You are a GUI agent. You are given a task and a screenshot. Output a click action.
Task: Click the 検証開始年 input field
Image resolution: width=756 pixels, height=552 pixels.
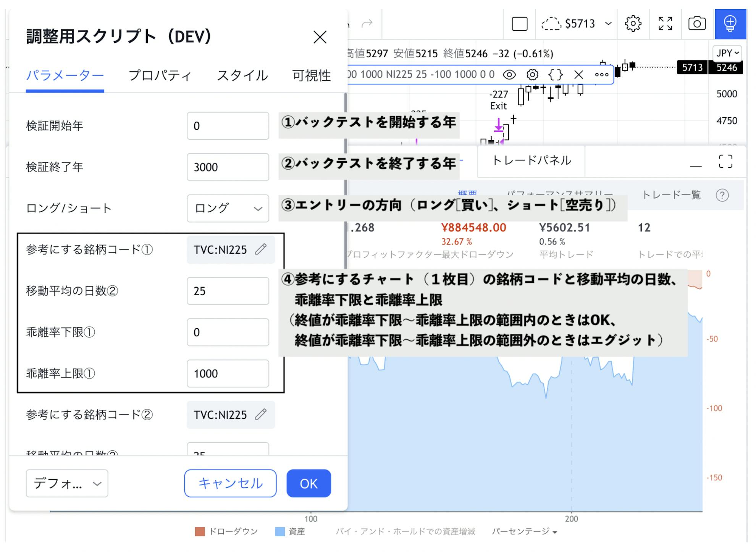pyautogui.click(x=228, y=126)
